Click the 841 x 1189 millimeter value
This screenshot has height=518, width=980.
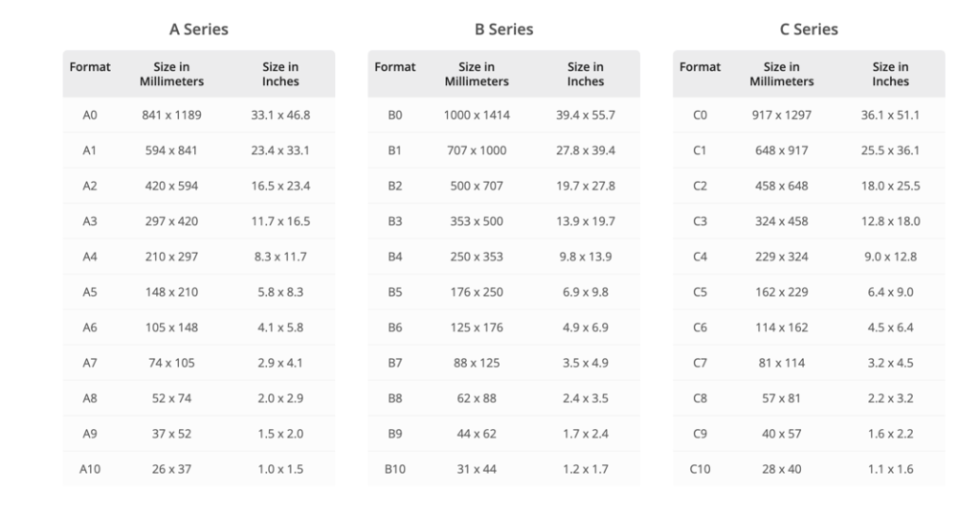click(172, 115)
